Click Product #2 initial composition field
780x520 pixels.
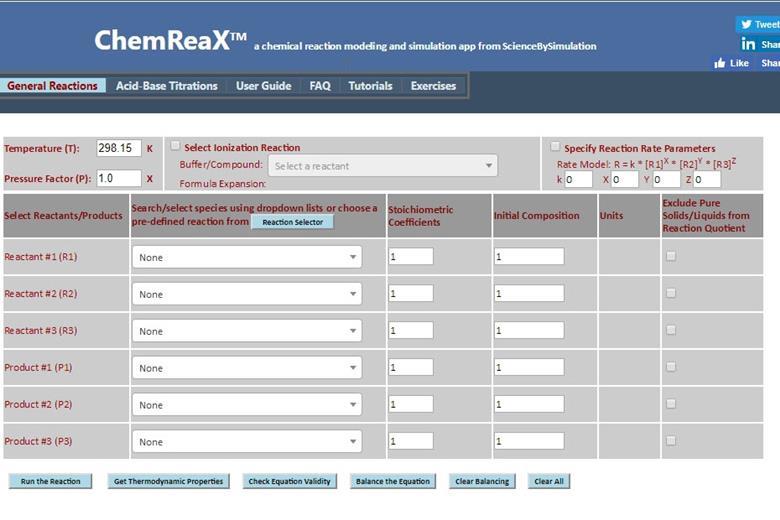tap(529, 404)
